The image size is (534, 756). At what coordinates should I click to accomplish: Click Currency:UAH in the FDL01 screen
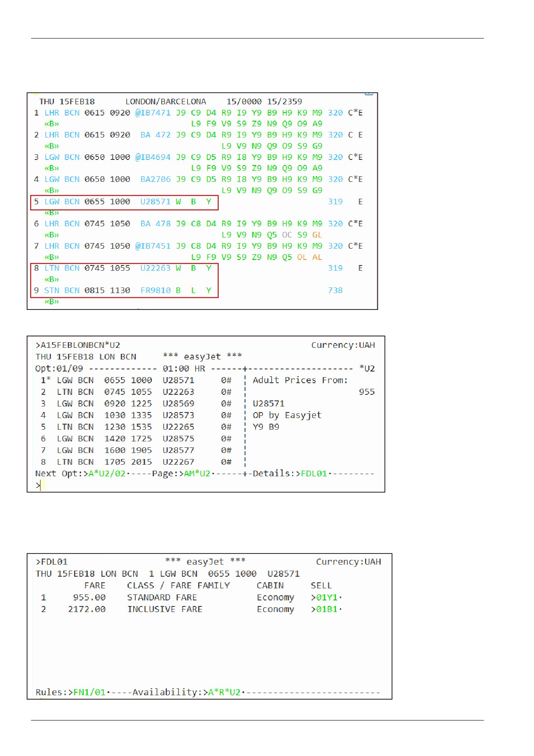(x=349, y=562)
